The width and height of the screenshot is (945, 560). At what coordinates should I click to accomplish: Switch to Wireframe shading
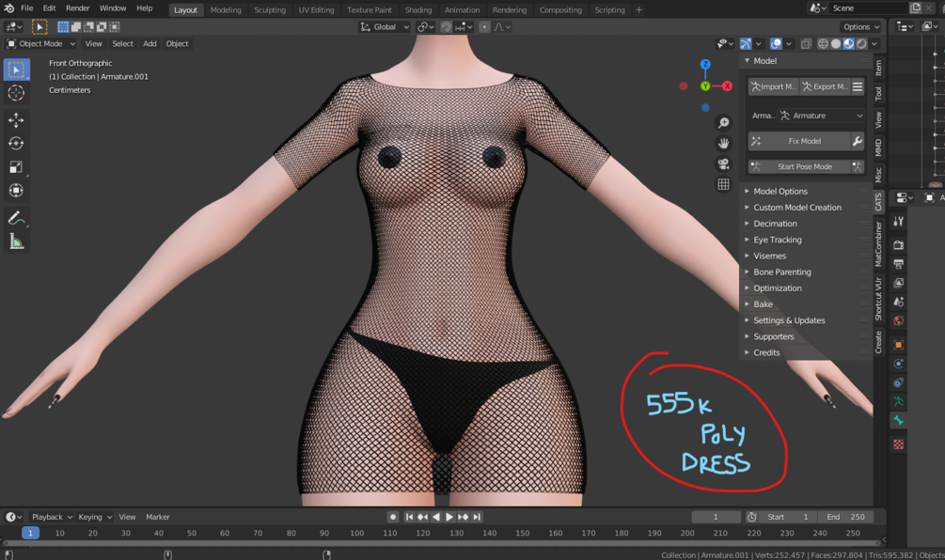tap(823, 44)
